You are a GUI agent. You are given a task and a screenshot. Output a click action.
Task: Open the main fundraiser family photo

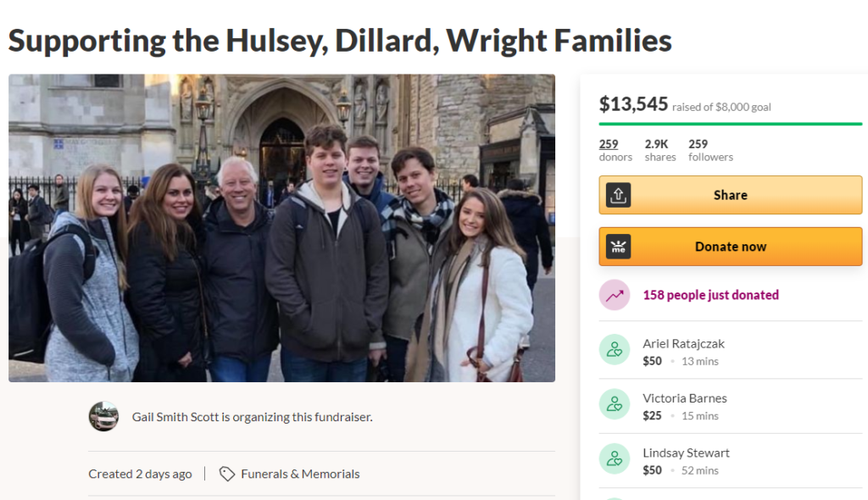click(x=281, y=228)
